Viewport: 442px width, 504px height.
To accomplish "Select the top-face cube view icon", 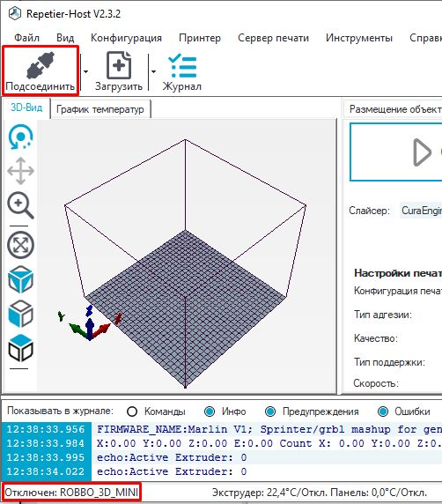I will (20, 348).
